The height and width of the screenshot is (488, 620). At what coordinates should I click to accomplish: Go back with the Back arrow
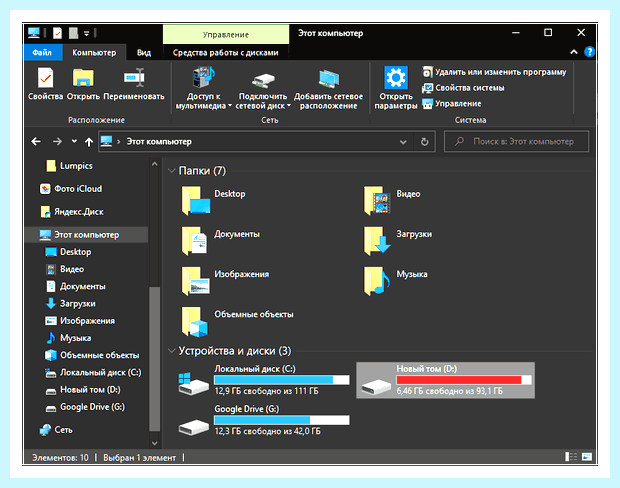(36, 142)
